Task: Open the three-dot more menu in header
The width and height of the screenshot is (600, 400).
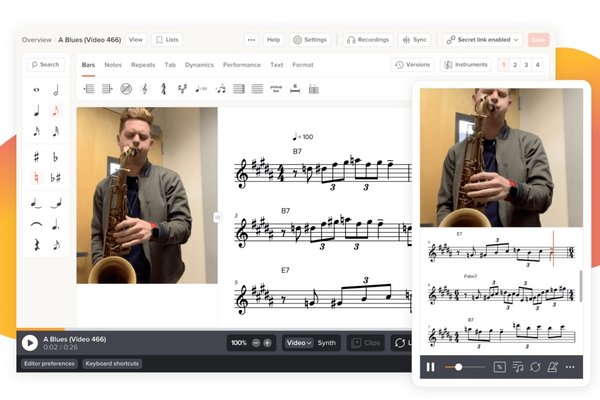Action: coord(251,40)
